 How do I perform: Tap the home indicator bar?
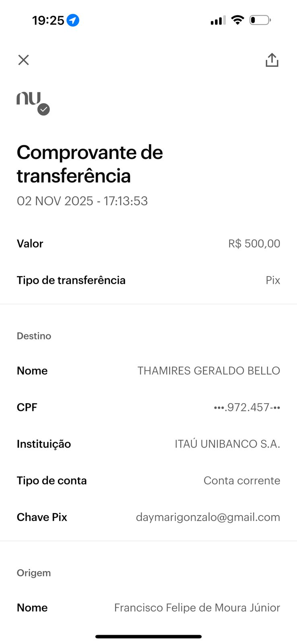point(148,637)
